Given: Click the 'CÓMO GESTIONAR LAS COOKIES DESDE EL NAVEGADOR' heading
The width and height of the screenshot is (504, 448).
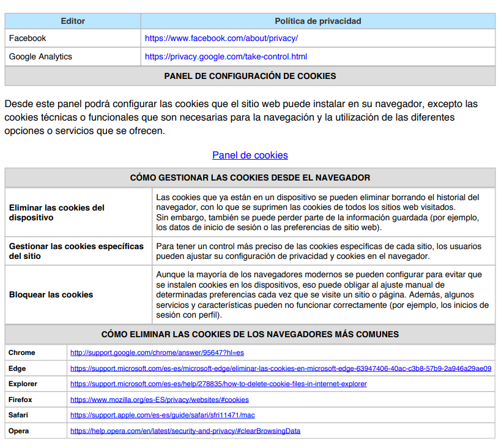Looking at the screenshot, I should click(x=250, y=178).
